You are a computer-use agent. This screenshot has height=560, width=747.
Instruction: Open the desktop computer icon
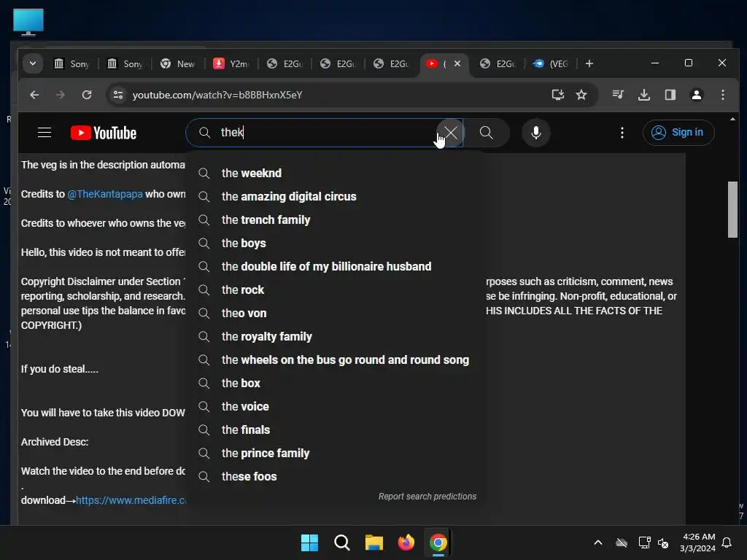pos(28,22)
